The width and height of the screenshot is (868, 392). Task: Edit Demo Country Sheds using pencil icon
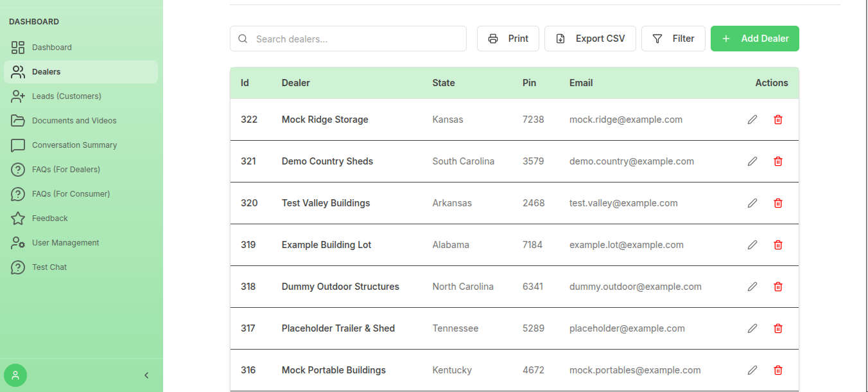752,161
